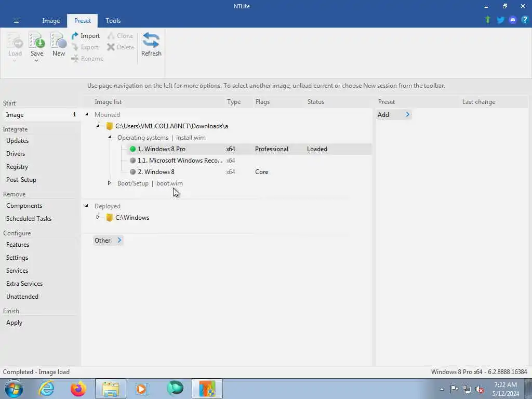Open the Post-Setup page

(x=21, y=179)
